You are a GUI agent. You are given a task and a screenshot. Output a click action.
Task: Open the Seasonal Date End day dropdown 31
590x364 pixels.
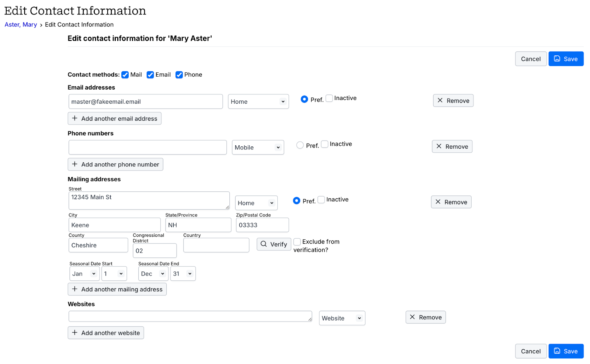pos(183,274)
